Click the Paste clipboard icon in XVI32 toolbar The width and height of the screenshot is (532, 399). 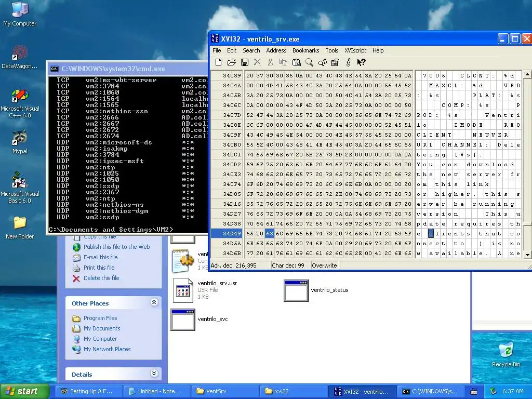[x=296, y=62]
